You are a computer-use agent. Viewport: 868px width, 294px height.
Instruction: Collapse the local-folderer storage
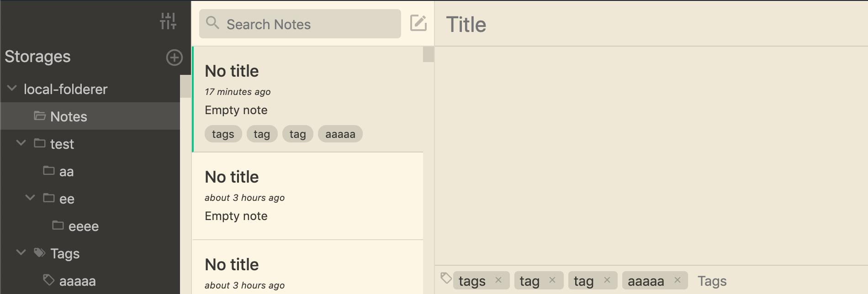coord(11,89)
